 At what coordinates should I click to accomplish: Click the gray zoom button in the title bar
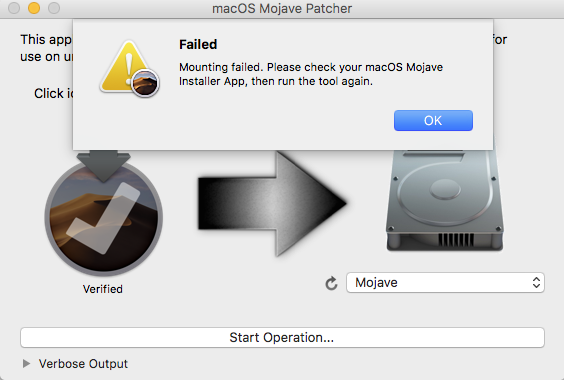coord(54,8)
